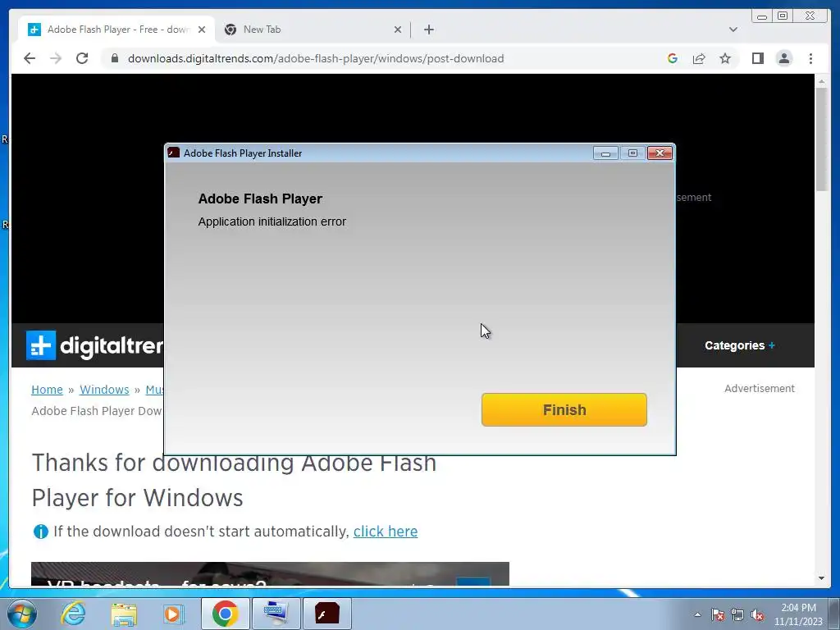The width and height of the screenshot is (840, 630).
Task: Click the on-screen keyboard taskbar icon
Action: [276, 614]
